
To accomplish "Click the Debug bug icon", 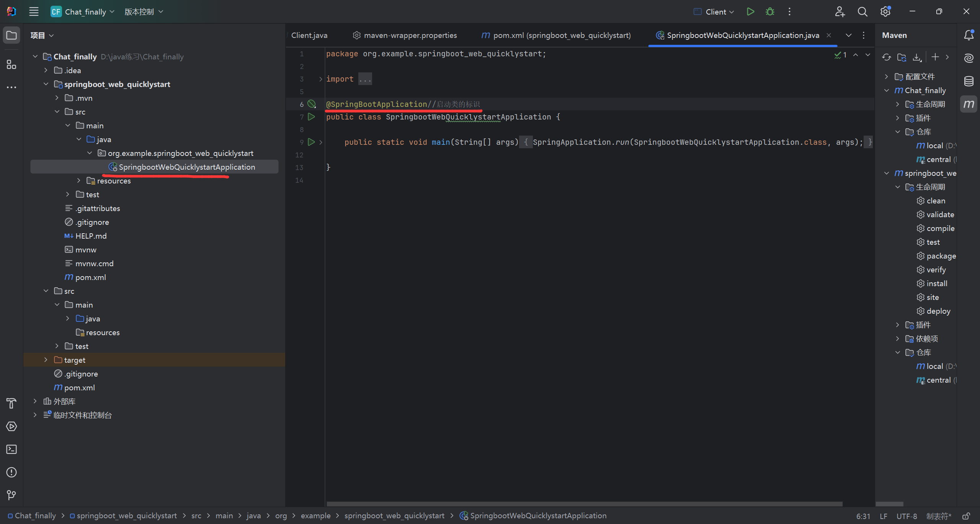I will (x=770, y=11).
